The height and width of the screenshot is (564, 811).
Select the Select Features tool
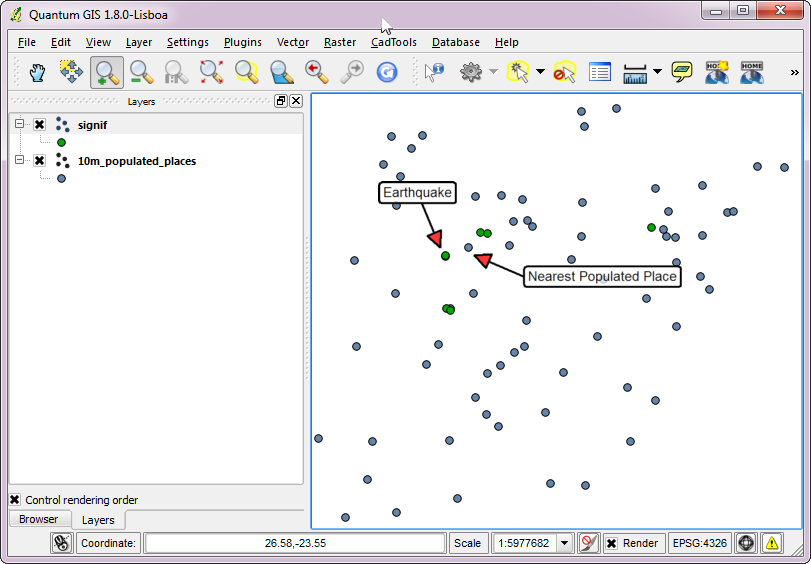518,72
